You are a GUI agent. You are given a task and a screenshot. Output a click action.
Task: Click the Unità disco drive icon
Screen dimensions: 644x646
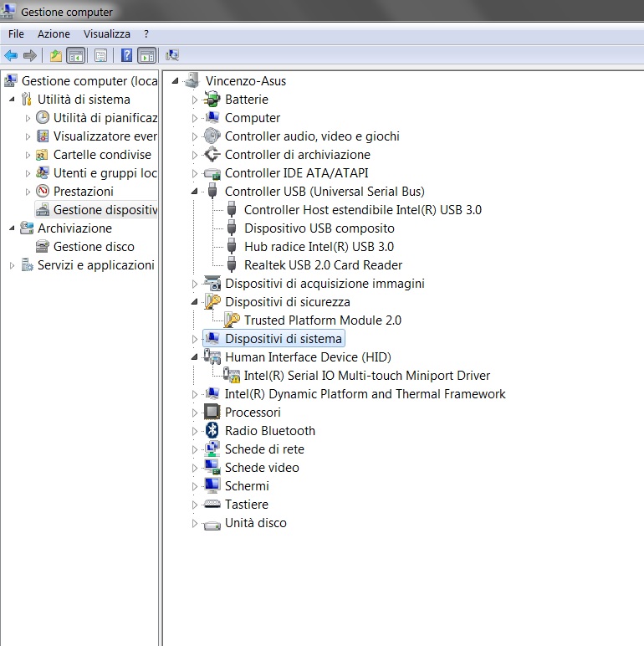click(212, 525)
